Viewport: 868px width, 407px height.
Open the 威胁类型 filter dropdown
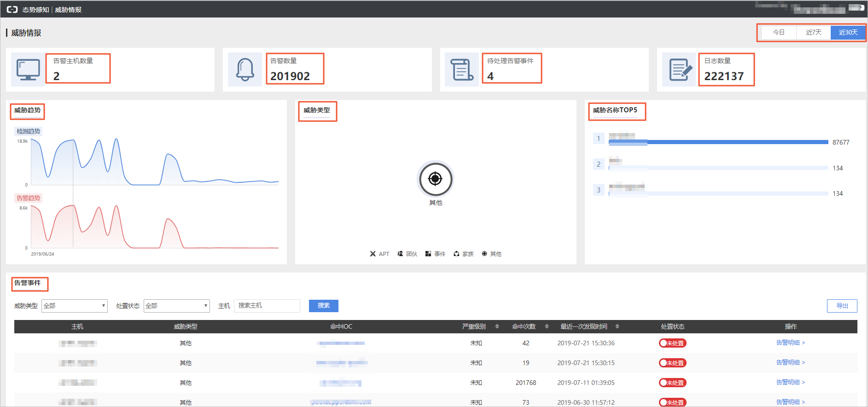[75, 306]
